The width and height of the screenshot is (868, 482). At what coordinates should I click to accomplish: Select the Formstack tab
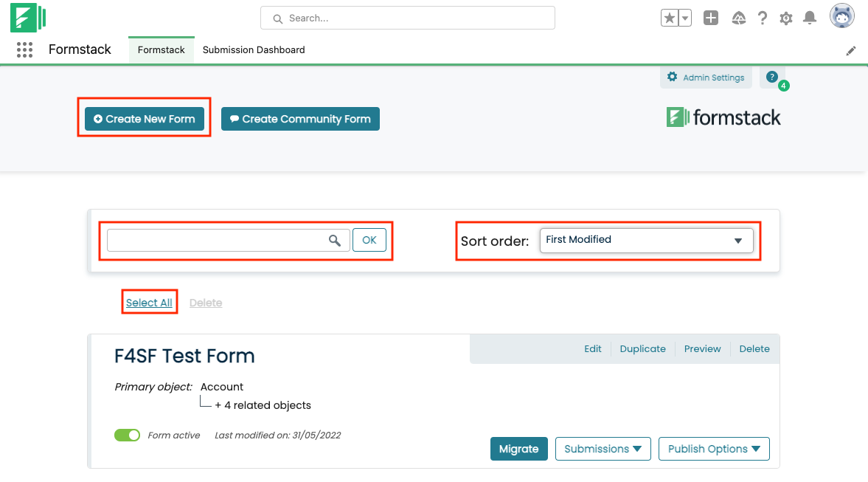tap(162, 50)
